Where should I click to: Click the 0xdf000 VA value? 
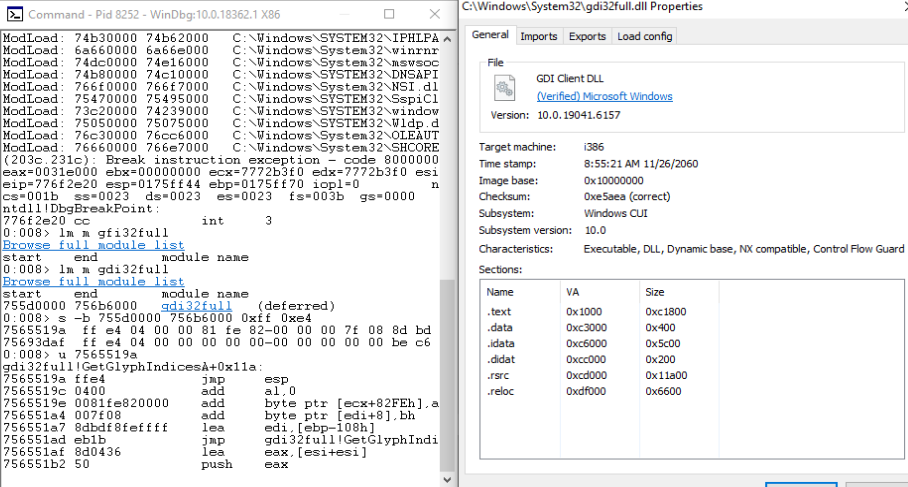pyautogui.click(x=586, y=391)
